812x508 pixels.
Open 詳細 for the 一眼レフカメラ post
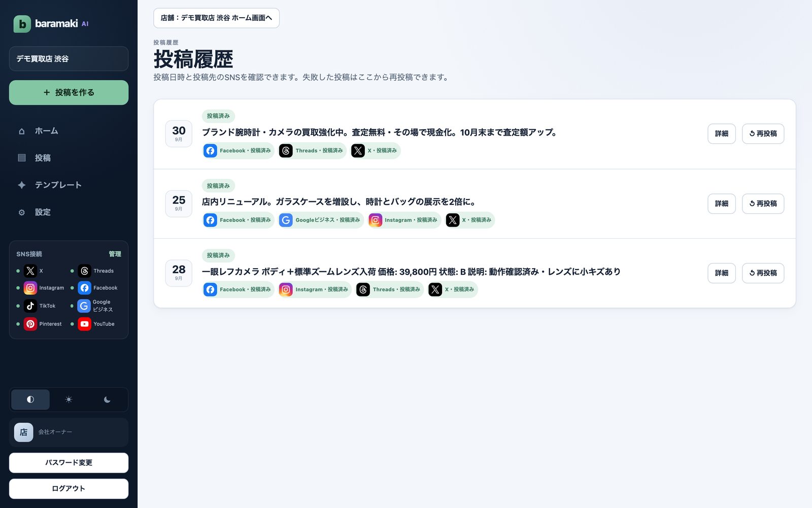721,273
